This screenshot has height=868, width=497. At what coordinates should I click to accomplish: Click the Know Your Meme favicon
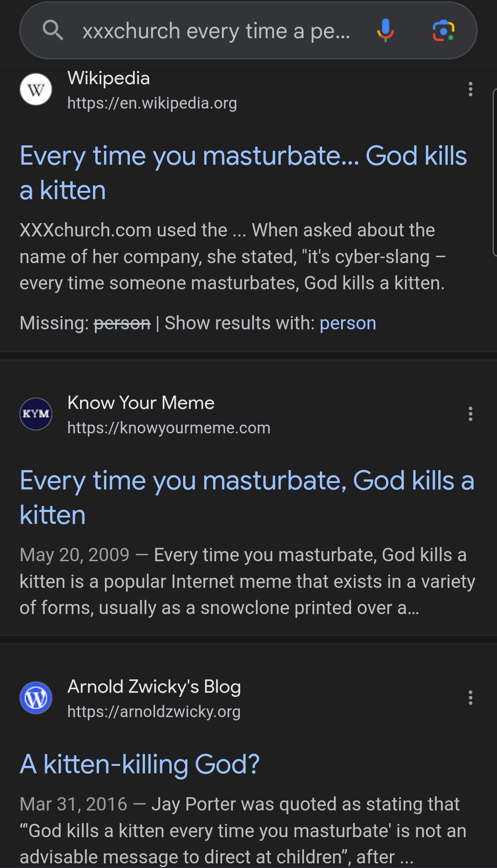pyautogui.click(x=36, y=414)
